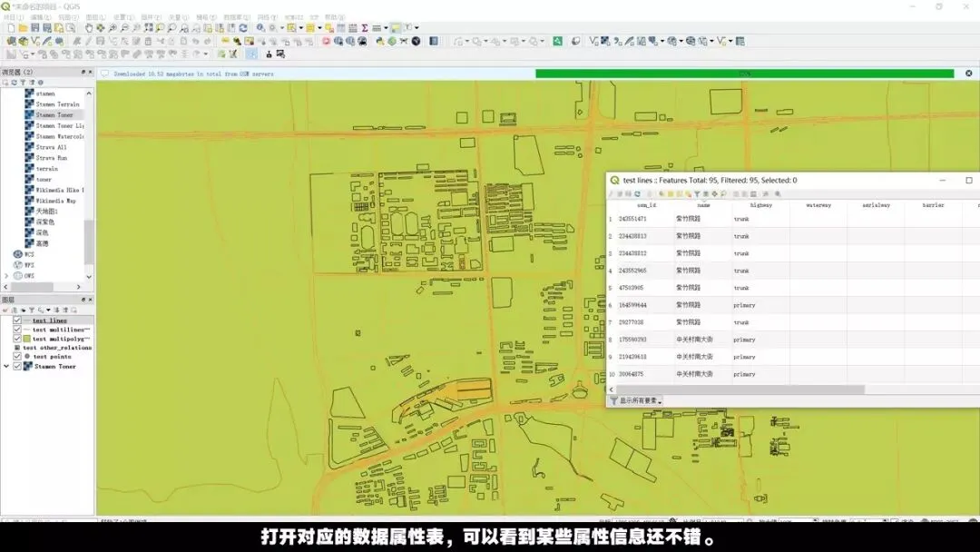The height and width of the screenshot is (552, 980).
Task: Click the osm_id column header
Action: [x=647, y=205]
